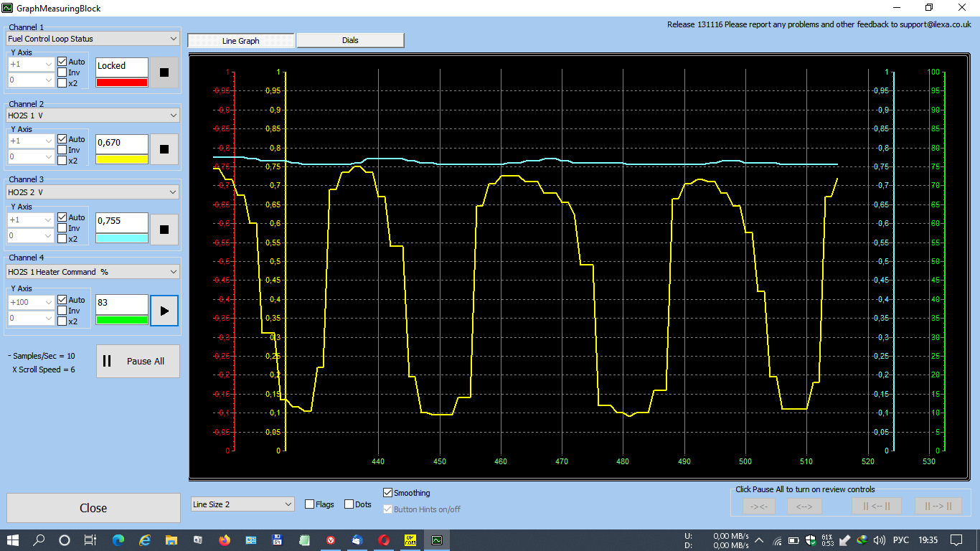The width and height of the screenshot is (980, 551).
Task: Click Channel 3 value field showing 0,755
Action: click(x=122, y=222)
